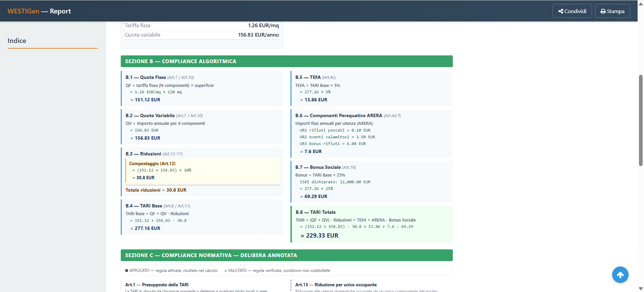
Task: Click the 277.16 EUR TARI Base result
Action: 147,228
